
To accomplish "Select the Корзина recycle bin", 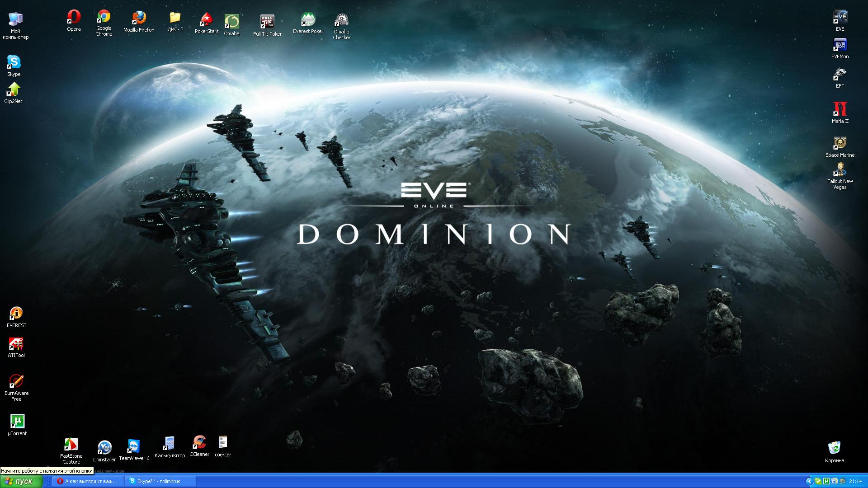I will pyautogui.click(x=834, y=448).
